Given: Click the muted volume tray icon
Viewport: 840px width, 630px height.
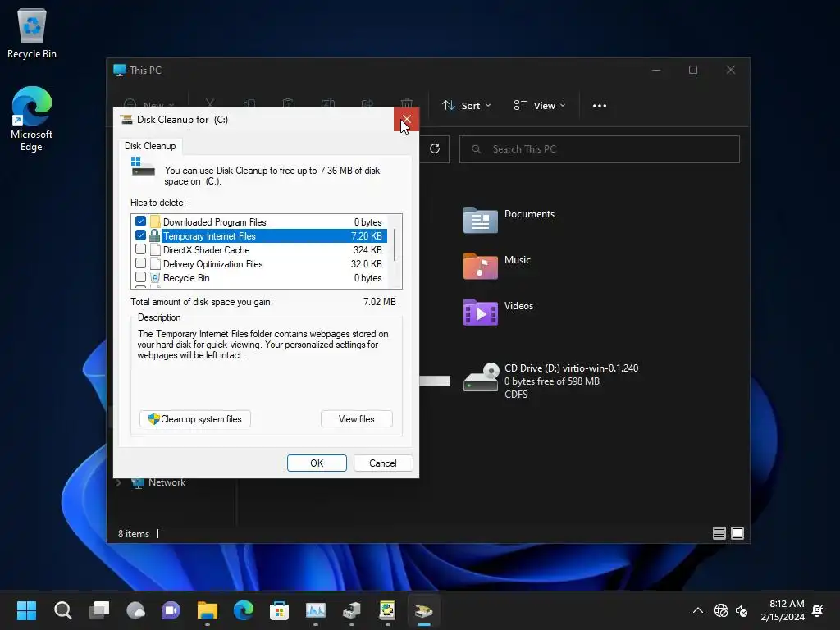Looking at the screenshot, I should tap(742, 610).
